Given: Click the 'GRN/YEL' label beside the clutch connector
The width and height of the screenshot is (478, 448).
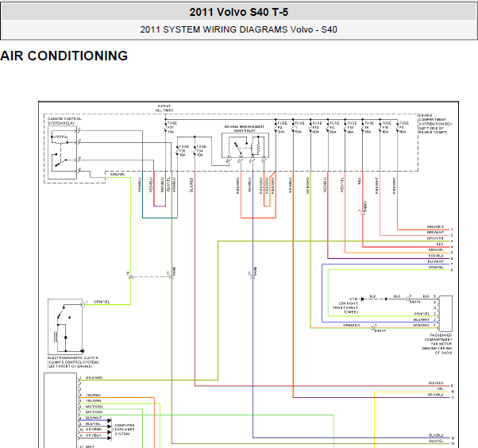Looking at the screenshot, I should click(102, 302).
